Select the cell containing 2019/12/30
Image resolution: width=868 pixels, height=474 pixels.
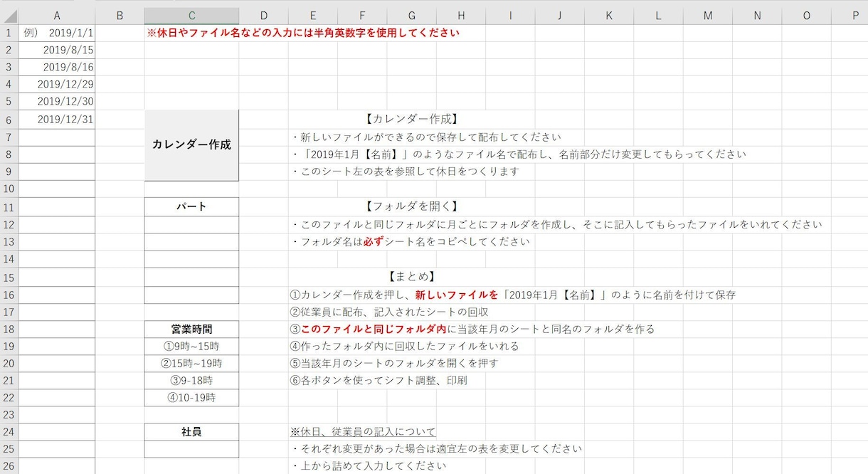[x=57, y=101]
